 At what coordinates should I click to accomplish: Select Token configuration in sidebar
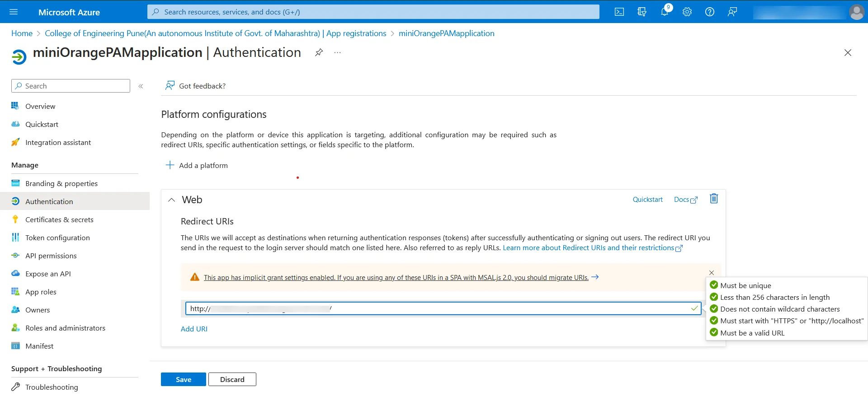point(57,238)
